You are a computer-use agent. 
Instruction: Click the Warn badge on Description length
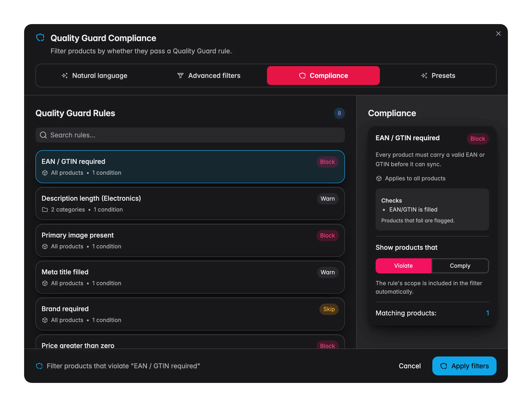tap(327, 199)
